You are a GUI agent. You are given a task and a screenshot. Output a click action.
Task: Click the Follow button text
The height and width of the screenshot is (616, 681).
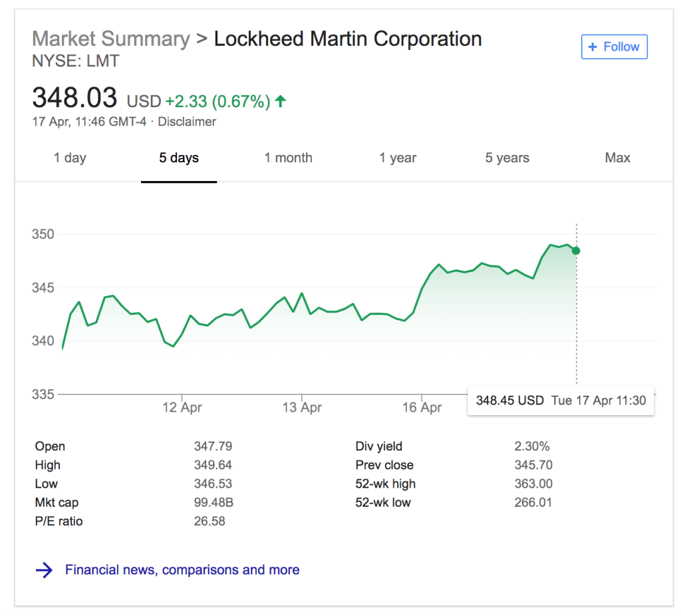621,47
